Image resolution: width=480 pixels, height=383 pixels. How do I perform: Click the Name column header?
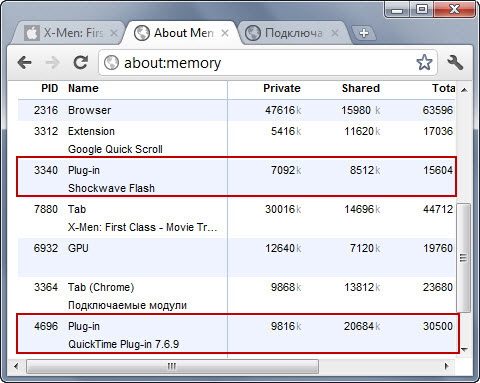coord(83,88)
